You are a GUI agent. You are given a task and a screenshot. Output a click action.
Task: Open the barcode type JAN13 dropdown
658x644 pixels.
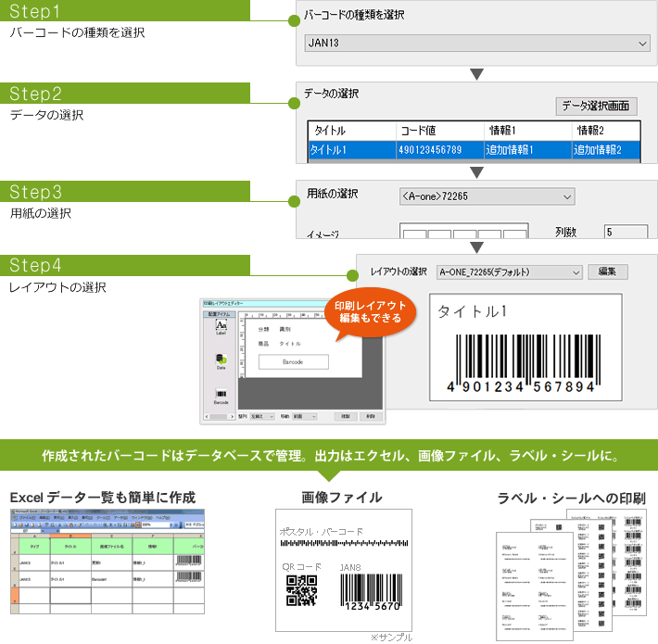coord(477,43)
